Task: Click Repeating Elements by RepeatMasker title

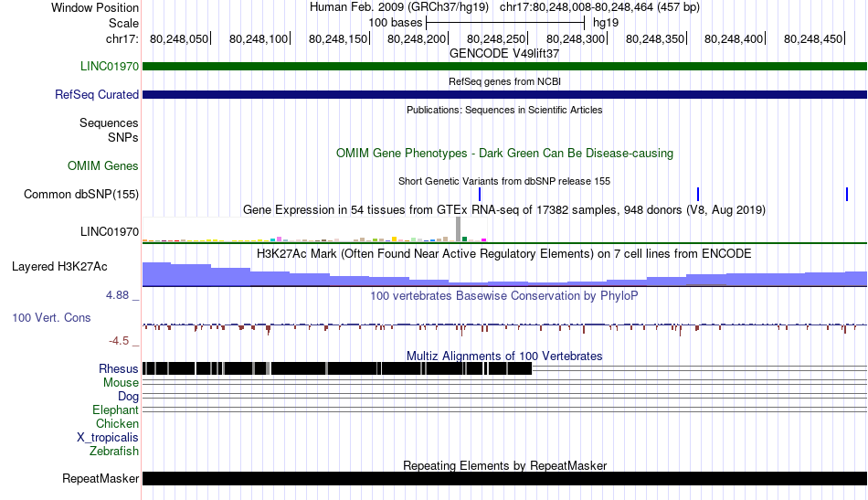Action: pos(504,465)
